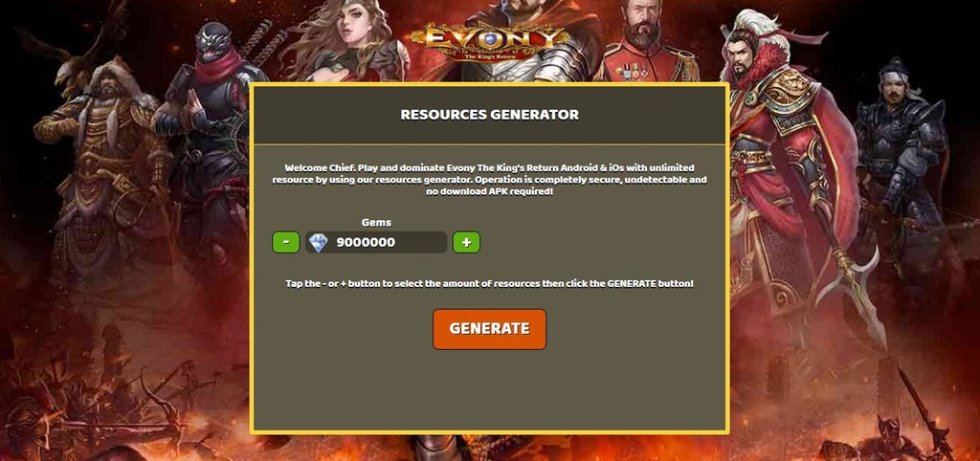Click the Welcome Chief description paragraph

click(x=489, y=180)
